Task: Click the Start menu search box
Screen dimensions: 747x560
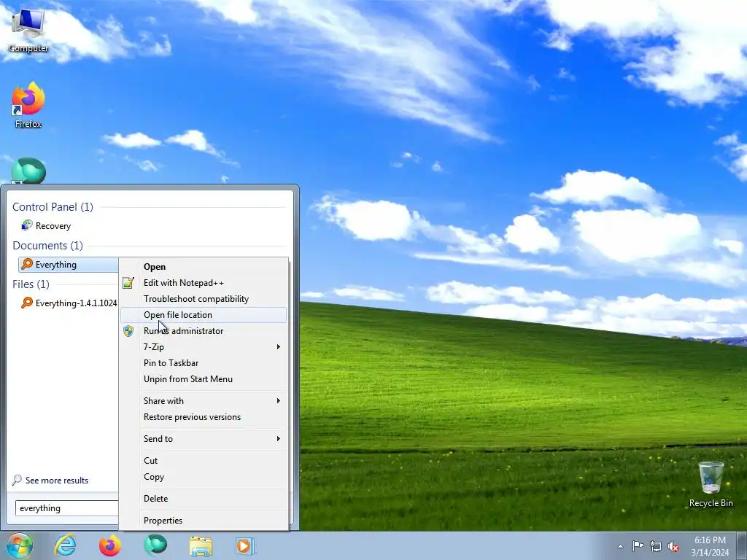Action: (x=66, y=508)
